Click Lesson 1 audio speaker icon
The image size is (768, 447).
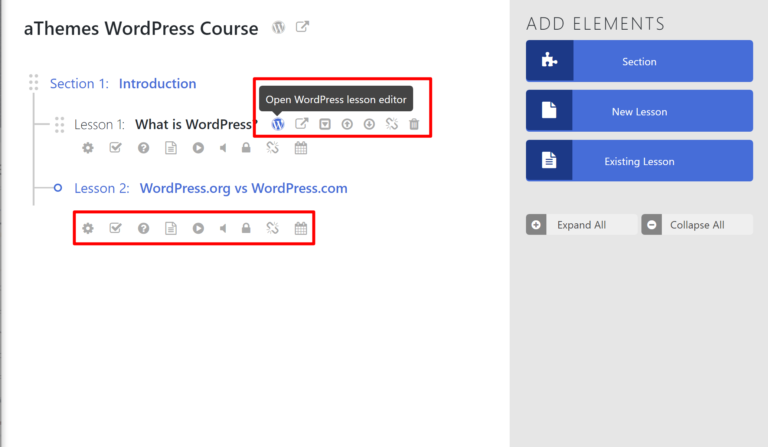[x=223, y=148]
